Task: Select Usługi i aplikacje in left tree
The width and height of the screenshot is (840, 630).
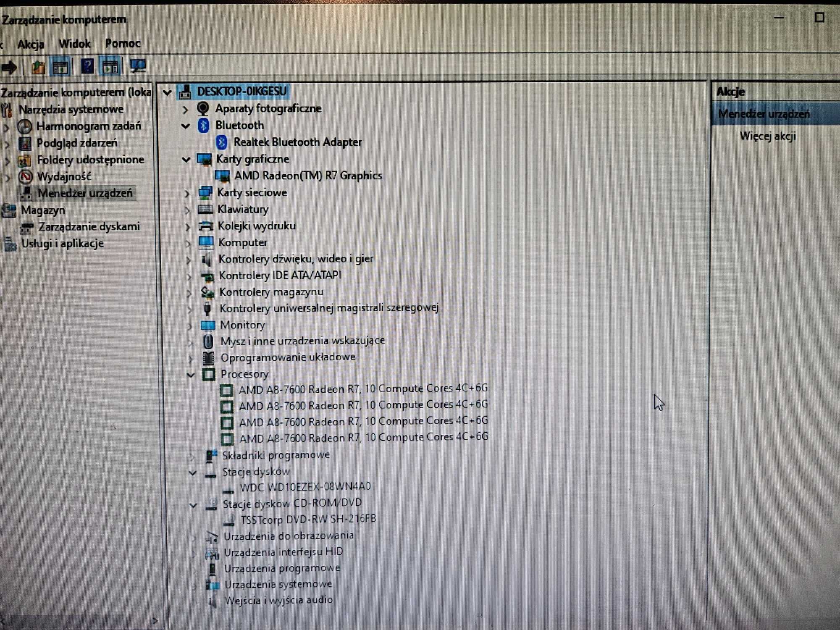Action: point(63,244)
